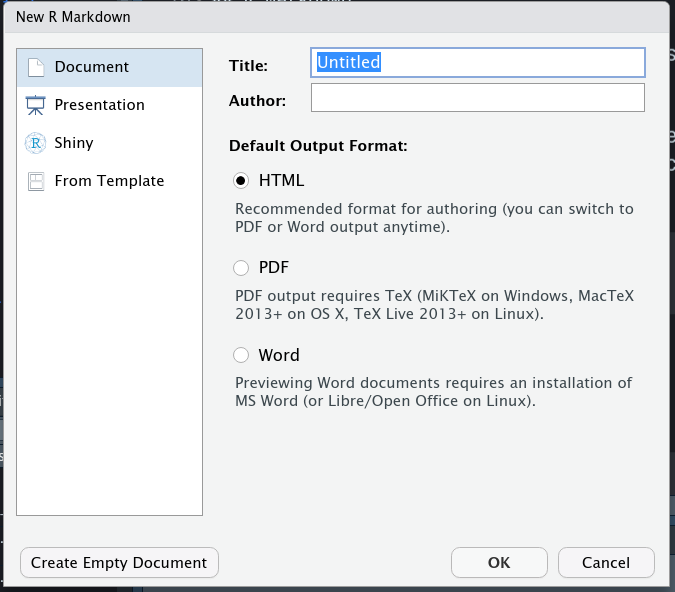Select the HTML output radio button
The width and height of the screenshot is (675, 592).
pyautogui.click(x=241, y=181)
